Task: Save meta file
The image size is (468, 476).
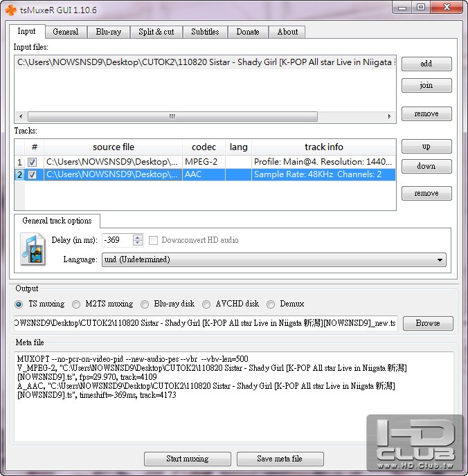Action: click(x=280, y=459)
